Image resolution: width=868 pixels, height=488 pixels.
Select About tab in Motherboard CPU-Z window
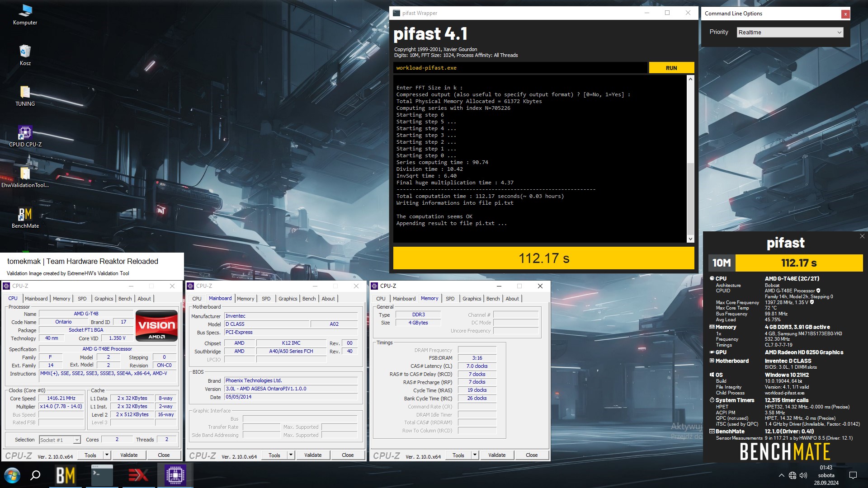(328, 299)
